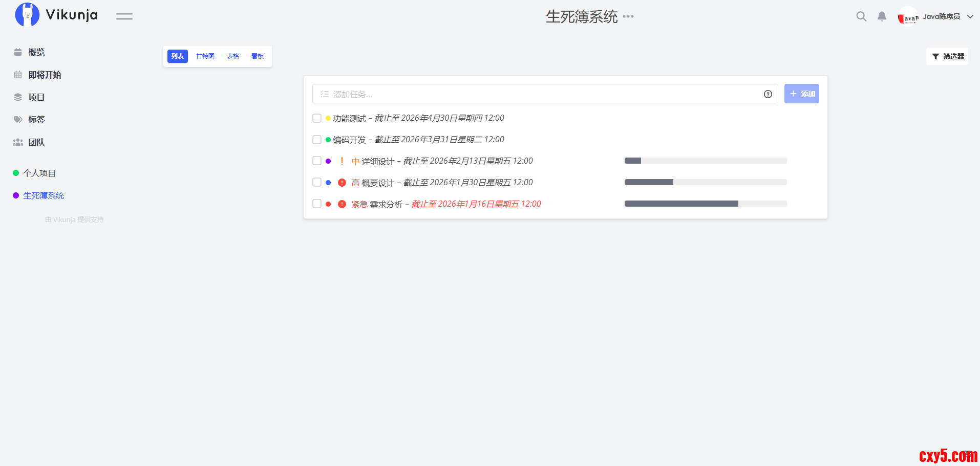This screenshot has width=980, height=466.
Task: Check the 功能测试 task checkbox
Action: (x=317, y=118)
